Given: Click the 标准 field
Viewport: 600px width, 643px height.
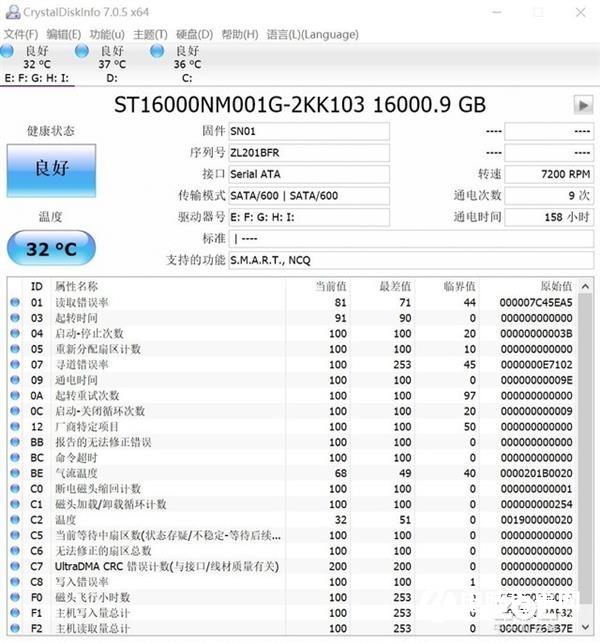Looking at the screenshot, I should click(411, 238).
